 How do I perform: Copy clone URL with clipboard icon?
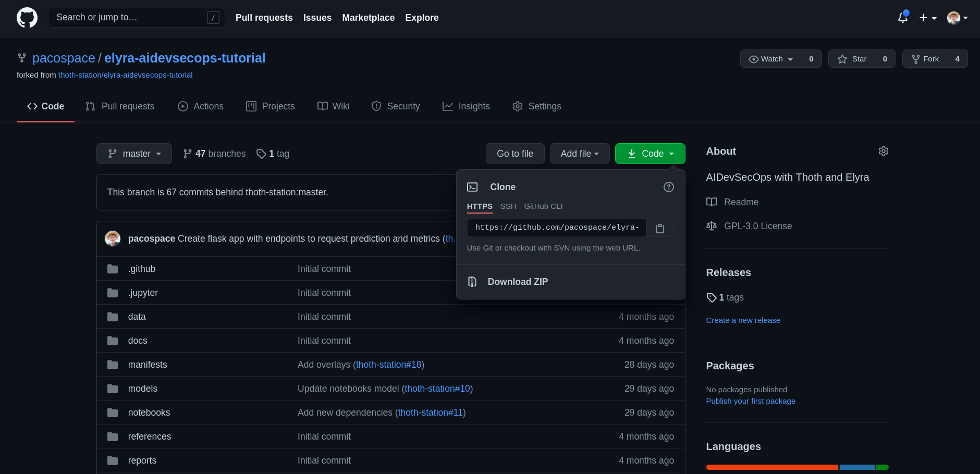coord(660,228)
